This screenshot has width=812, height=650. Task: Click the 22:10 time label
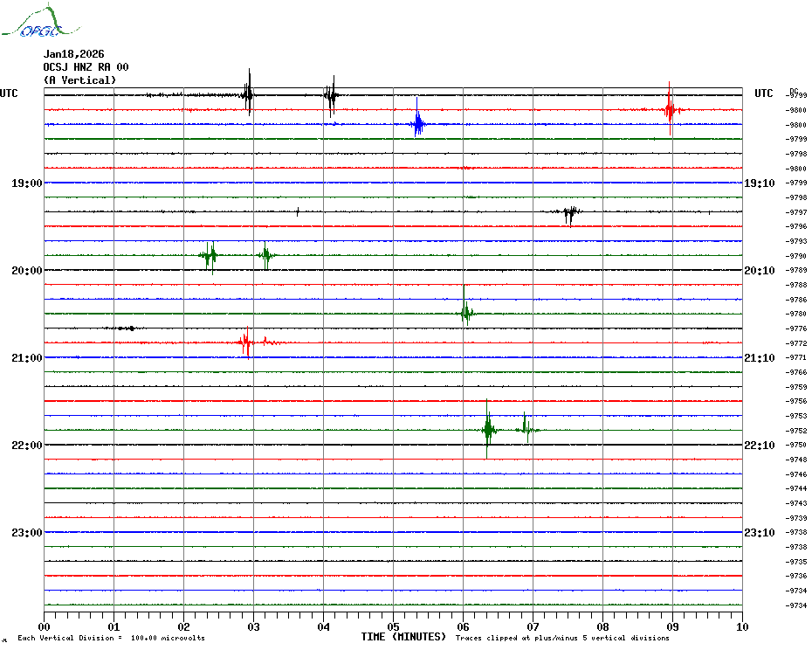pyautogui.click(x=759, y=446)
